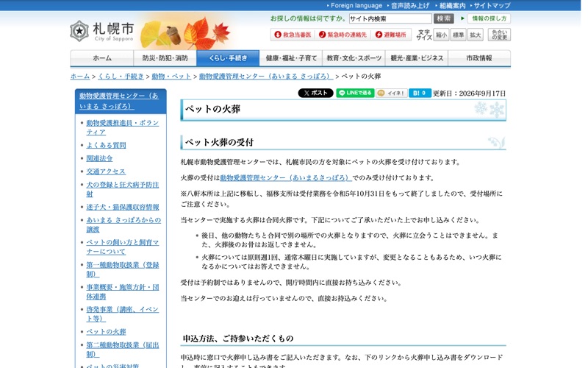
Task: Open sidebar link 交通アクセス
Action: [x=106, y=171]
